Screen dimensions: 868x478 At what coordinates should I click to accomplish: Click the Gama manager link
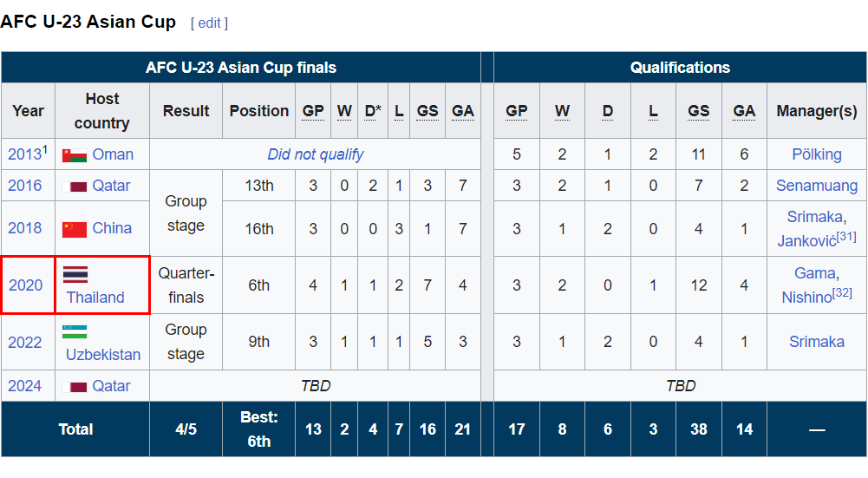pos(814,273)
